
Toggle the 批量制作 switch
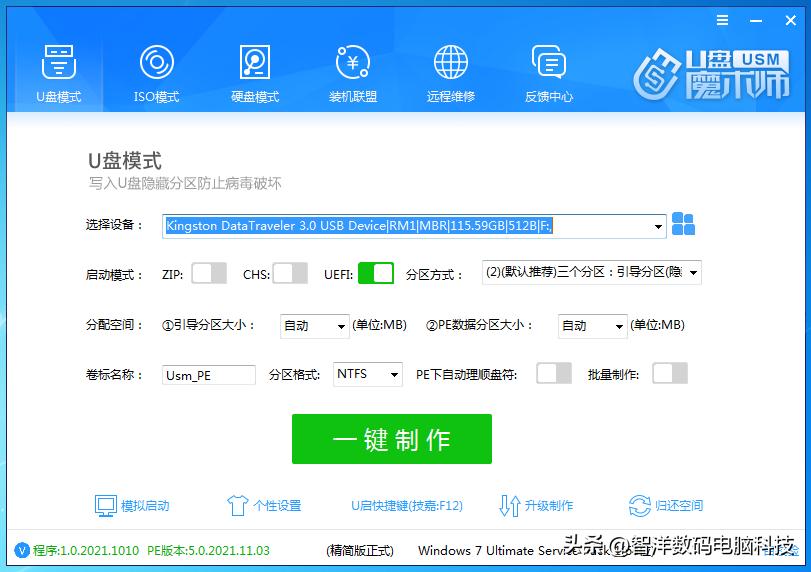[x=670, y=373]
